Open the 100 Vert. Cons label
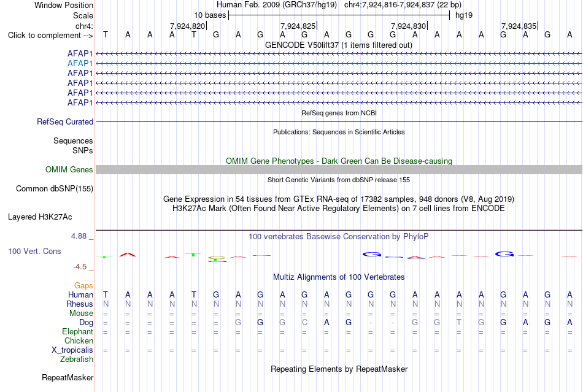 [x=34, y=251]
